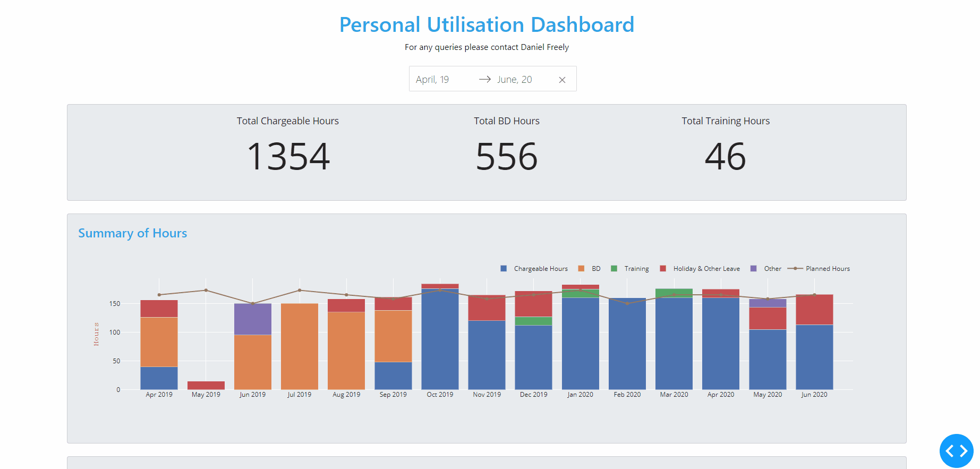
Task: Select the Oct 2019 blue bar
Action: point(440,339)
